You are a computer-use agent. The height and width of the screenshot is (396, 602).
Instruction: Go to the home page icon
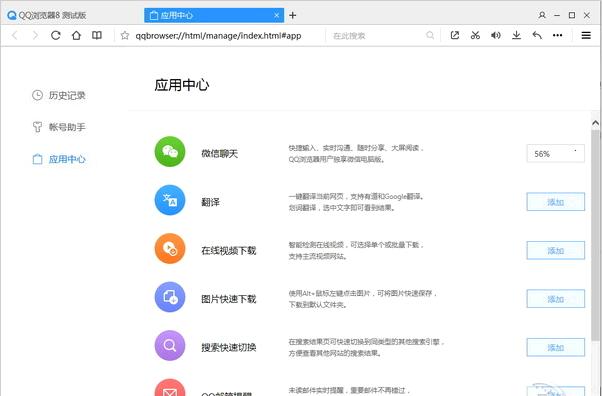76,36
